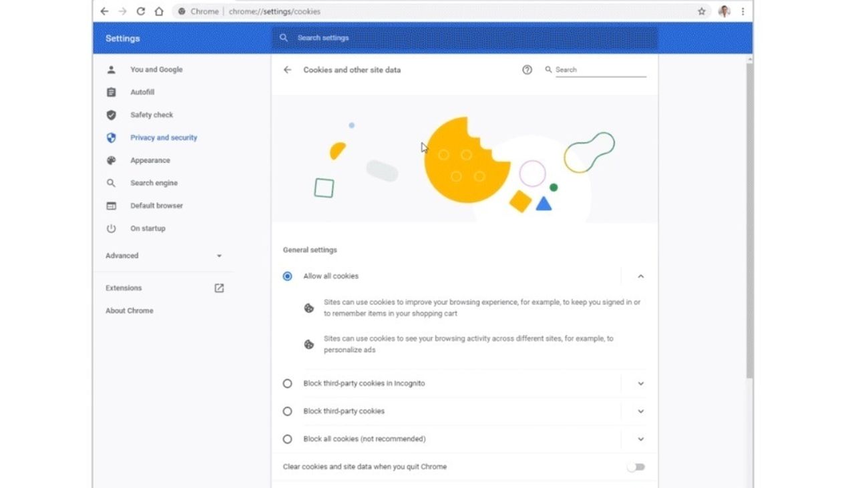Select the Allow all cookies radio button
This screenshot has height=488, width=868.
(287, 276)
